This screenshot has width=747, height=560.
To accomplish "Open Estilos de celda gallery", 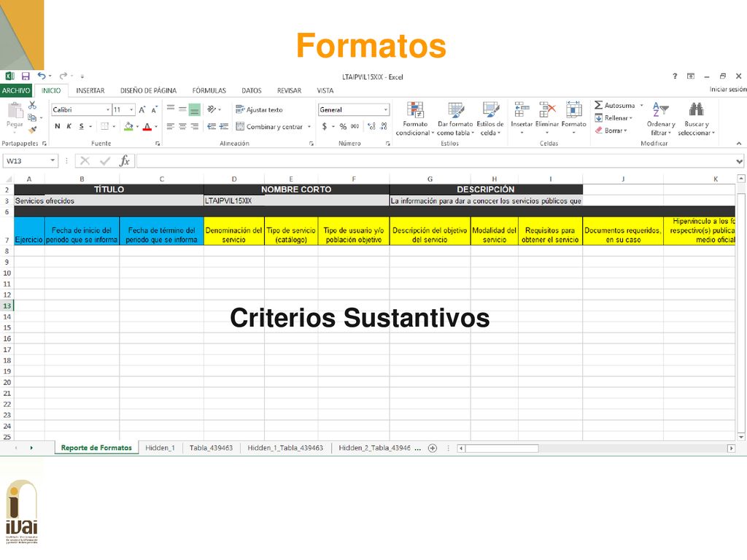I will pyautogui.click(x=489, y=119).
